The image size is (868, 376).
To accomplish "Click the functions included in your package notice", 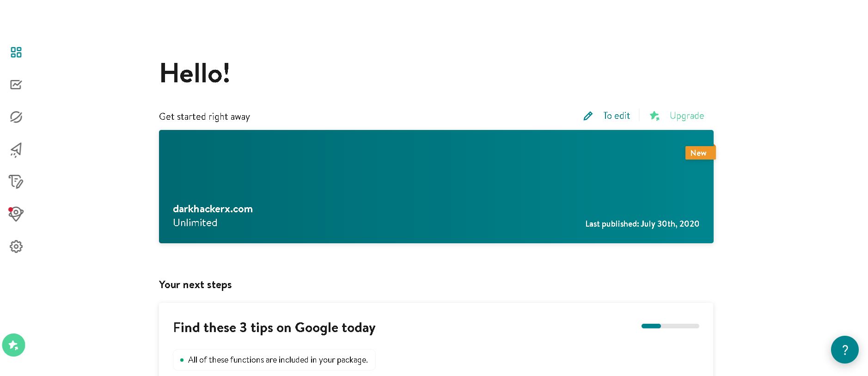I will pyautogui.click(x=274, y=360).
